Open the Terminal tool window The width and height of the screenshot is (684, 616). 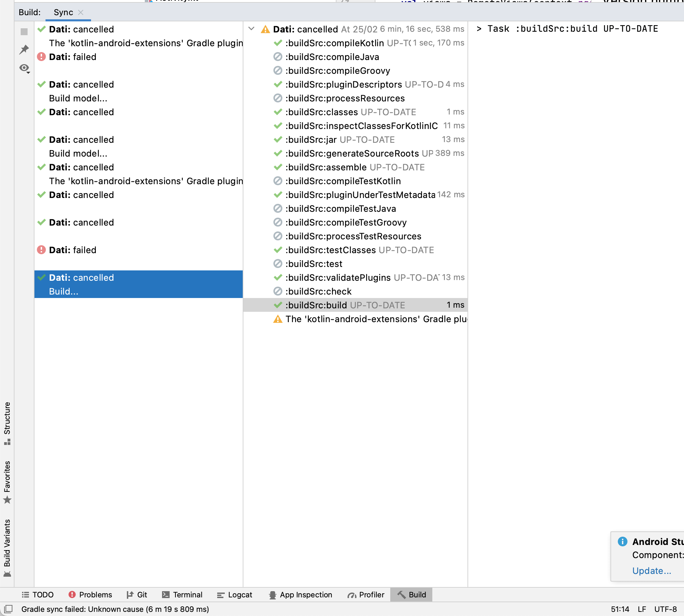(x=182, y=595)
